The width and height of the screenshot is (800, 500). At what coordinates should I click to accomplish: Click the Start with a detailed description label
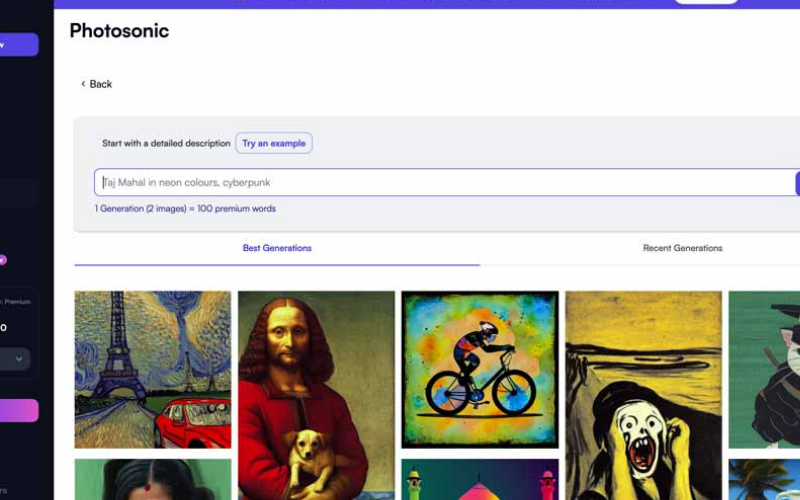166,143
